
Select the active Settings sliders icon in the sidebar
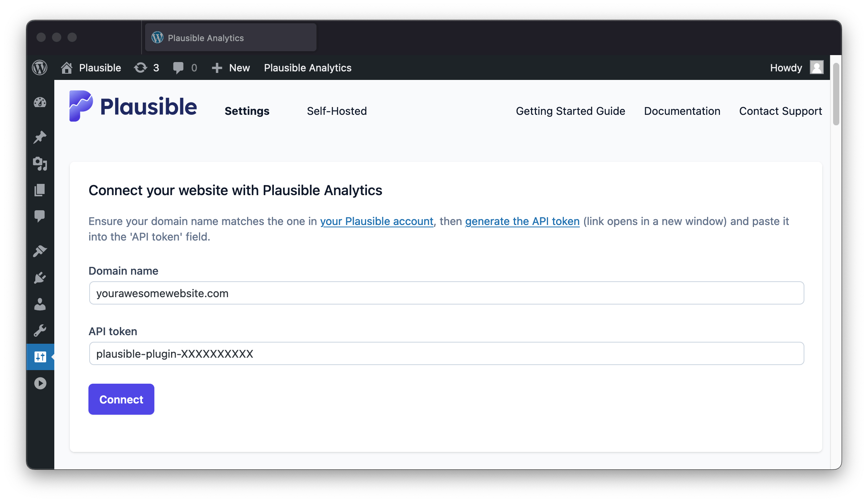(40, 357)
